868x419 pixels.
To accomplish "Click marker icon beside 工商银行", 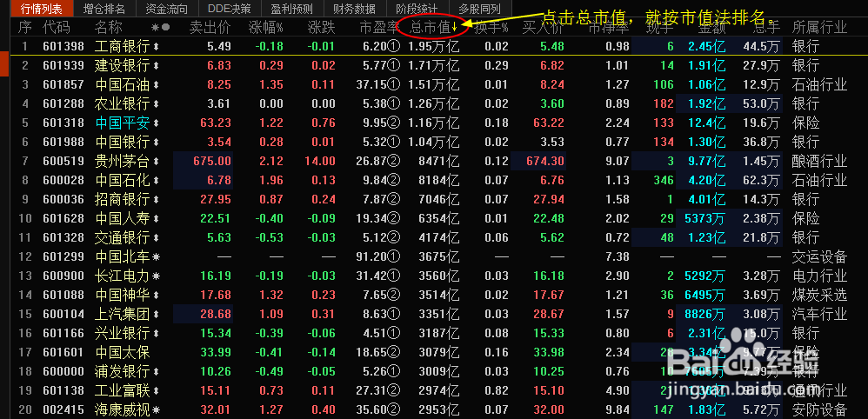I will pos(156,47).
